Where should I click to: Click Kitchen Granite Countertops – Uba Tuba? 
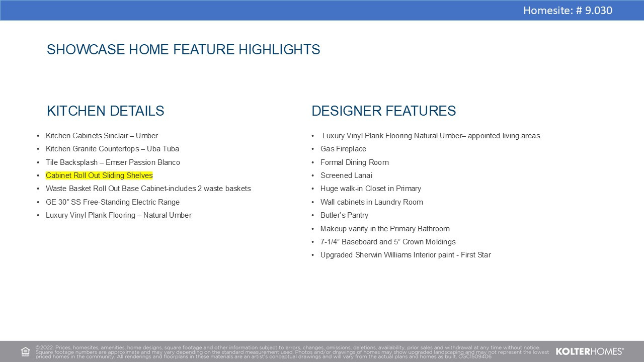pos(112,149)
